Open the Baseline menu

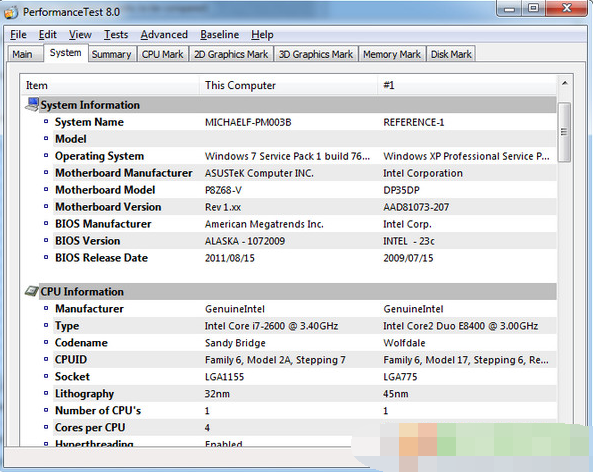(220, 35)
